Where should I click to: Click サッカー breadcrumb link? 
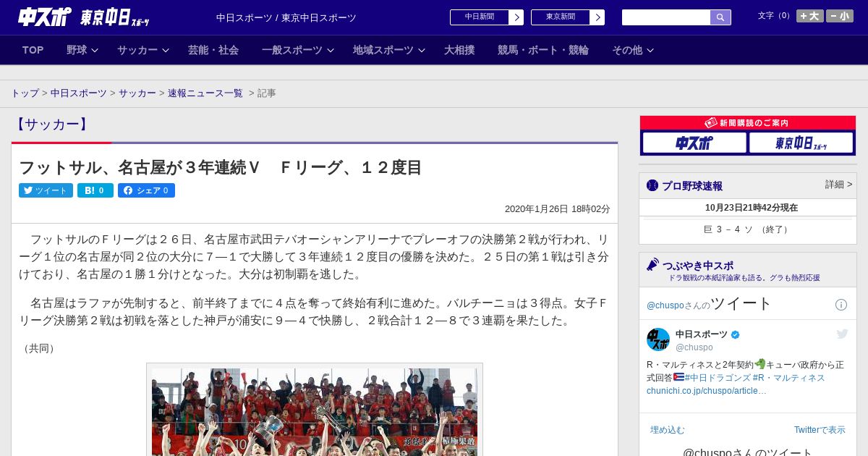[x=137, y=93]
